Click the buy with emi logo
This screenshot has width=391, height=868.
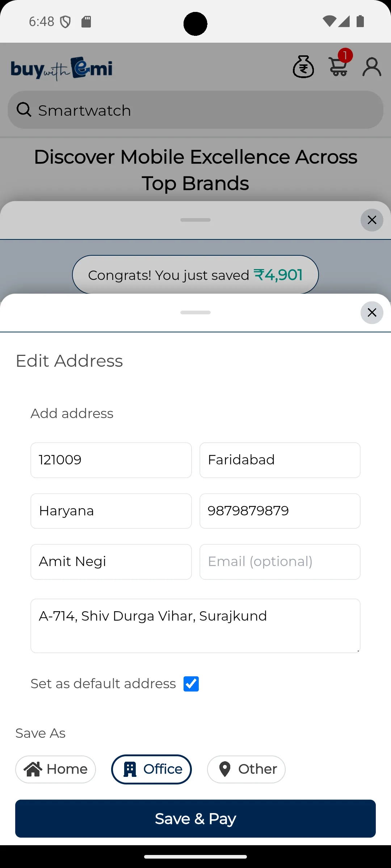tap(62, 68)
